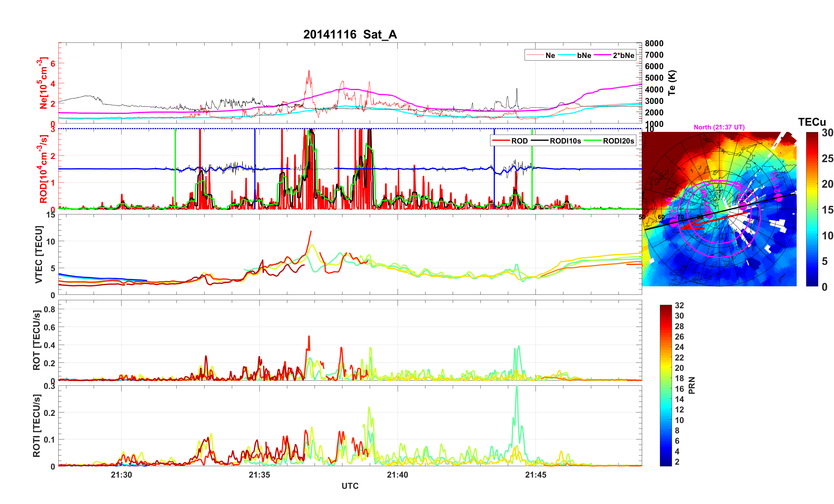
Task: Click the bNe legend entry
Action: 584,55
